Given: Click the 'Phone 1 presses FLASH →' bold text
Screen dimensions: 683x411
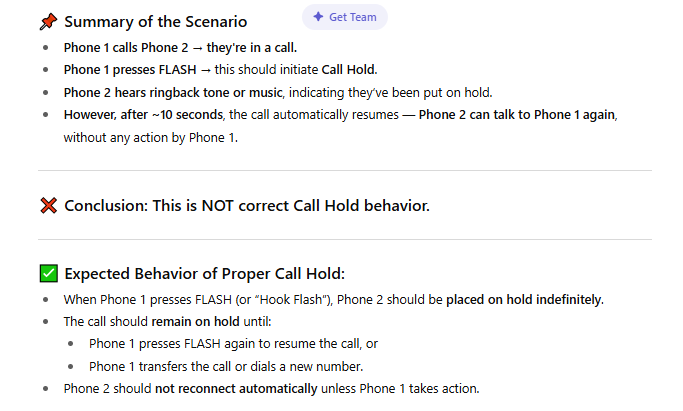Looking at the screenshot, I should click(137, 70).
